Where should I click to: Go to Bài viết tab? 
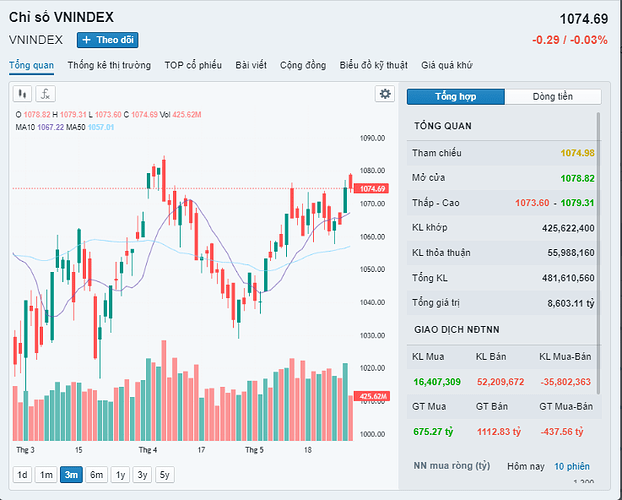[251, 66]
